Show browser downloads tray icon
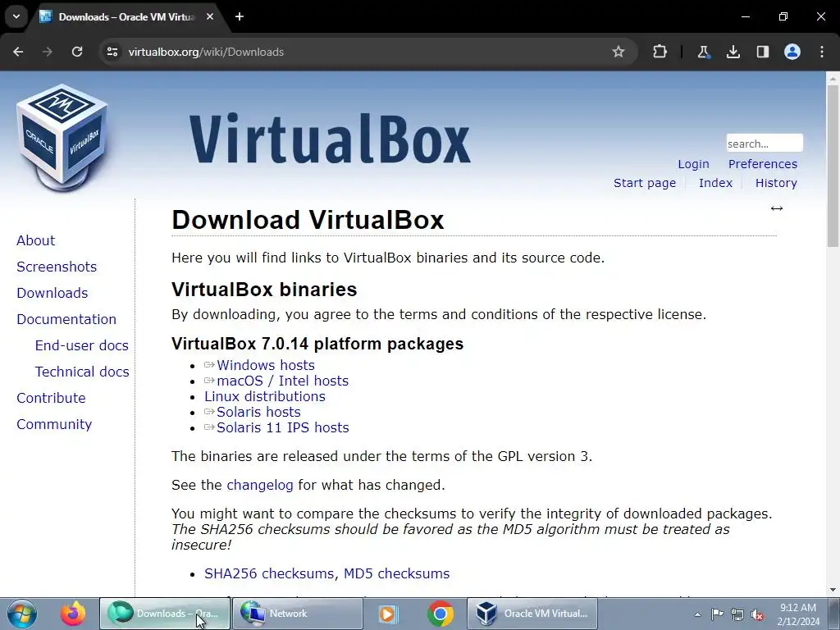 coord(733,52)
